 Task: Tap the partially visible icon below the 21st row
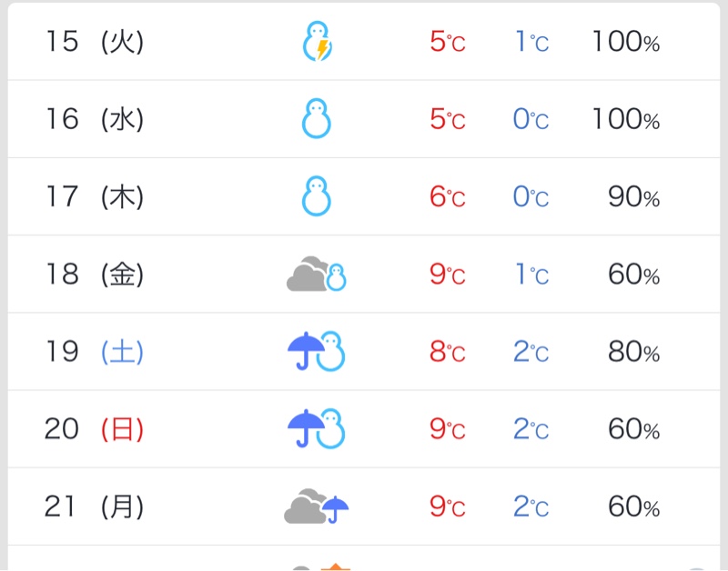pyautogui.click(x=321, y=566)
